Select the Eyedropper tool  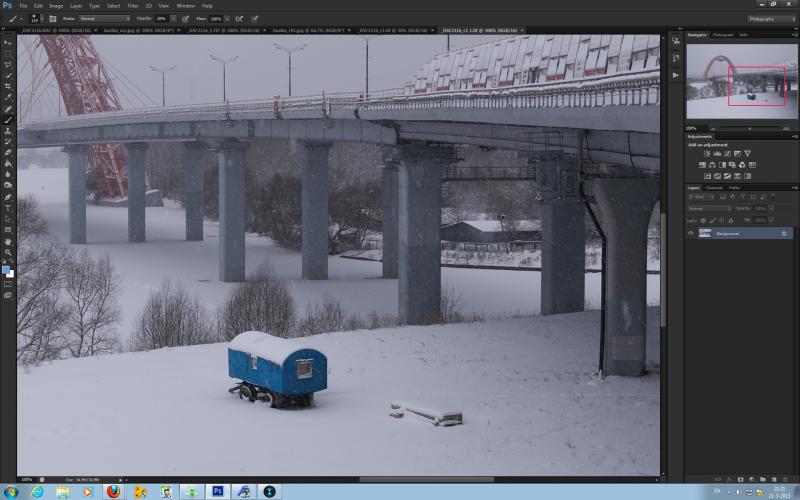(8, 97)
